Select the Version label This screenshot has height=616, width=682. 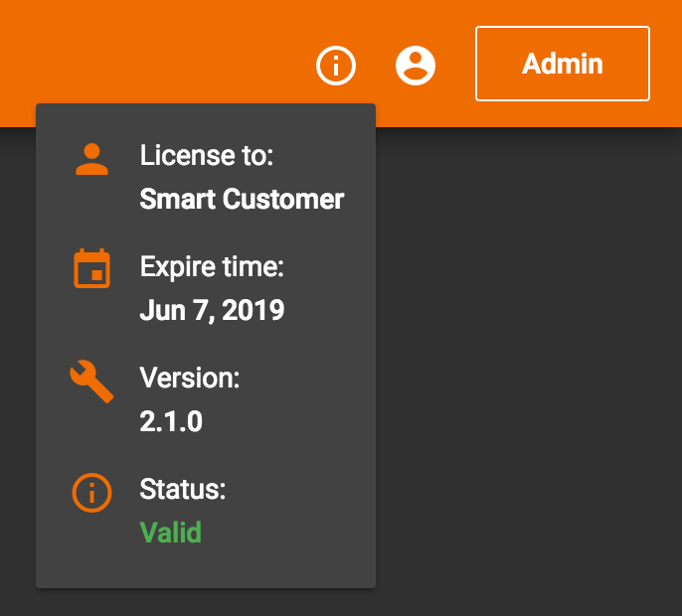pos(190,378)
